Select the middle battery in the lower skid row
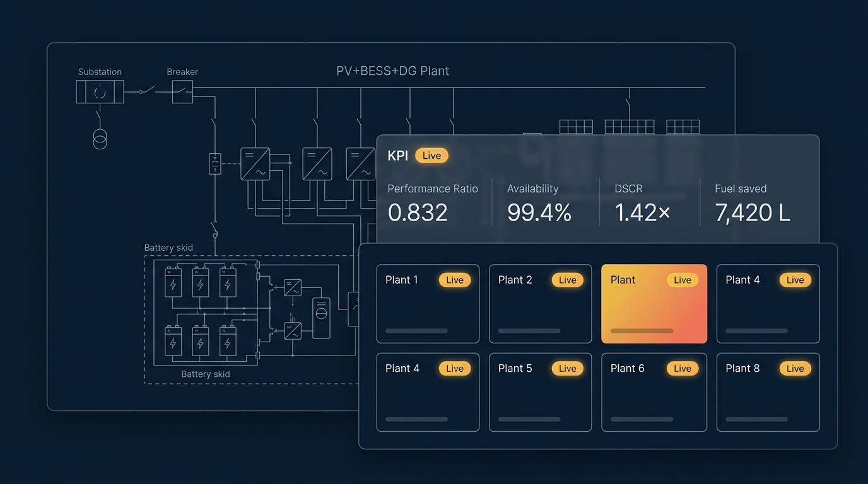Image resolution: width=868 pixels, height=484 pixels. [200, 340]
